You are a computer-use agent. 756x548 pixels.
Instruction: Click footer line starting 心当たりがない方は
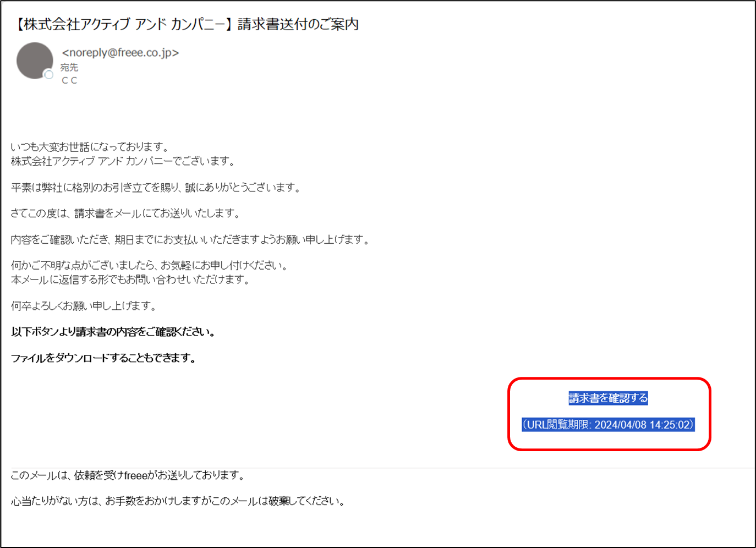point(179,501)
